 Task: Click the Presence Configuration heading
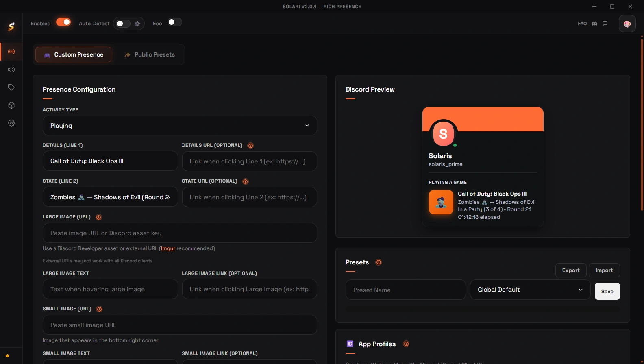pos(79,89)
